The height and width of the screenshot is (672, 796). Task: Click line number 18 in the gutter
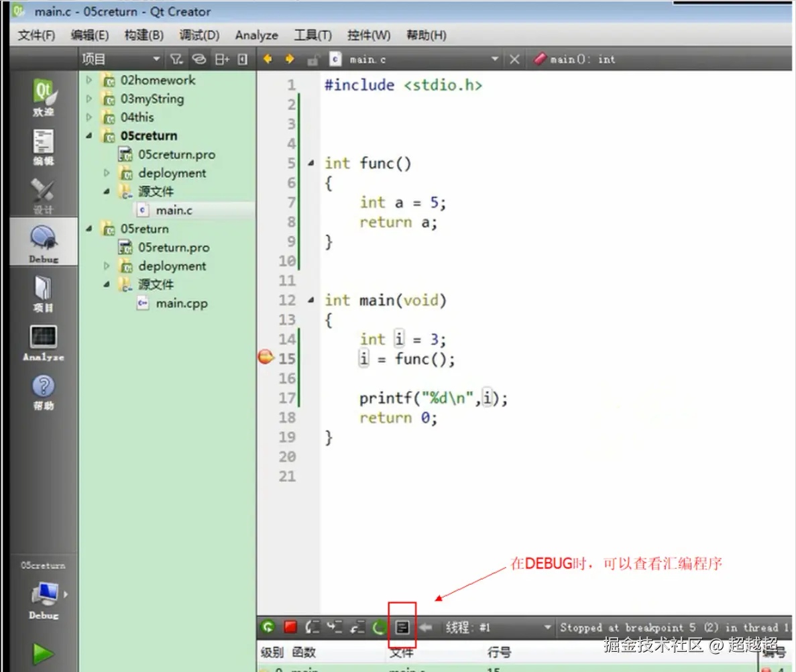[287, 417]
